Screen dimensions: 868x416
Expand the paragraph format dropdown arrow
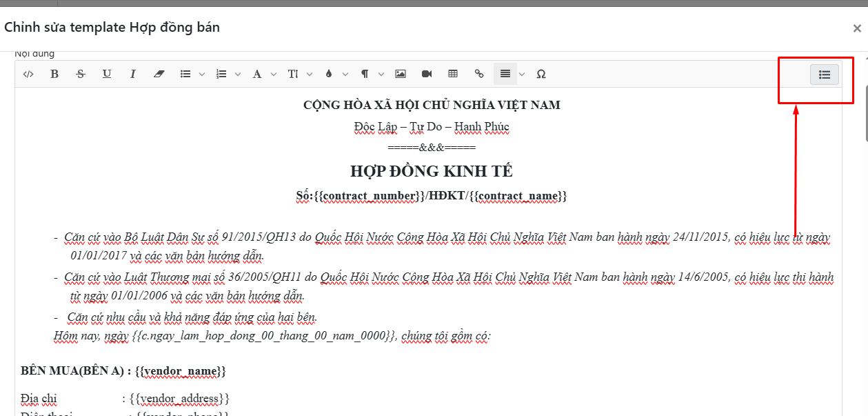[x=381, y=74]
